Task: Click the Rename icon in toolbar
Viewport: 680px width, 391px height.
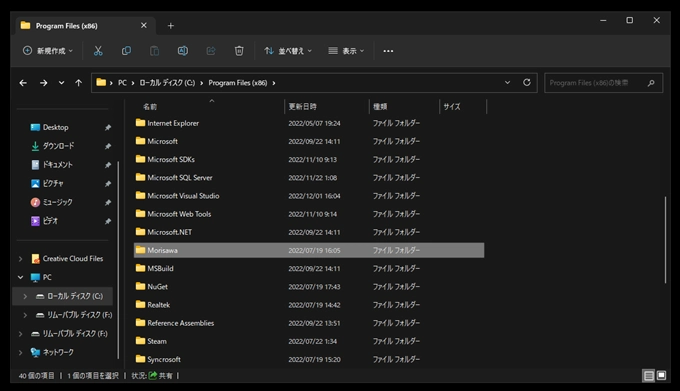Action: [x=183, y=51]
